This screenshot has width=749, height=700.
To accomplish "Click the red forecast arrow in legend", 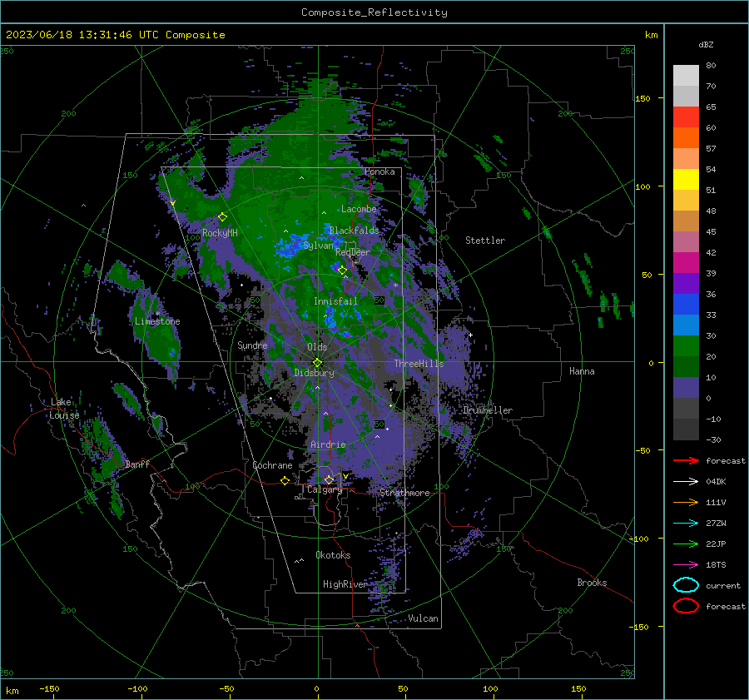I will coord(686,460).
